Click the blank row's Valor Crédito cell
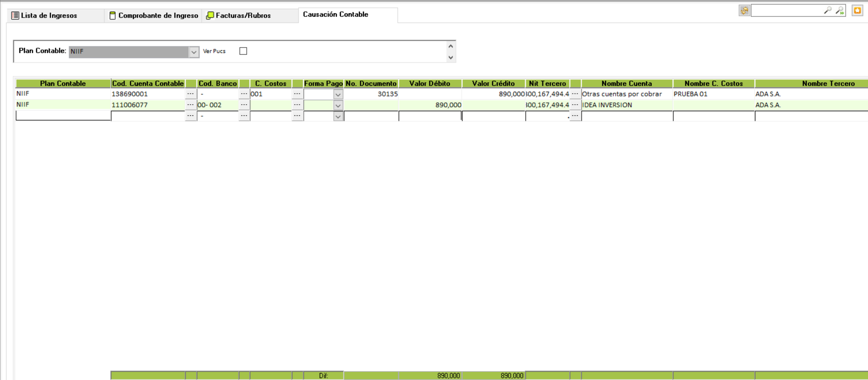The width and height of the screenshot is (868, 380). click(x=493, y=116)
